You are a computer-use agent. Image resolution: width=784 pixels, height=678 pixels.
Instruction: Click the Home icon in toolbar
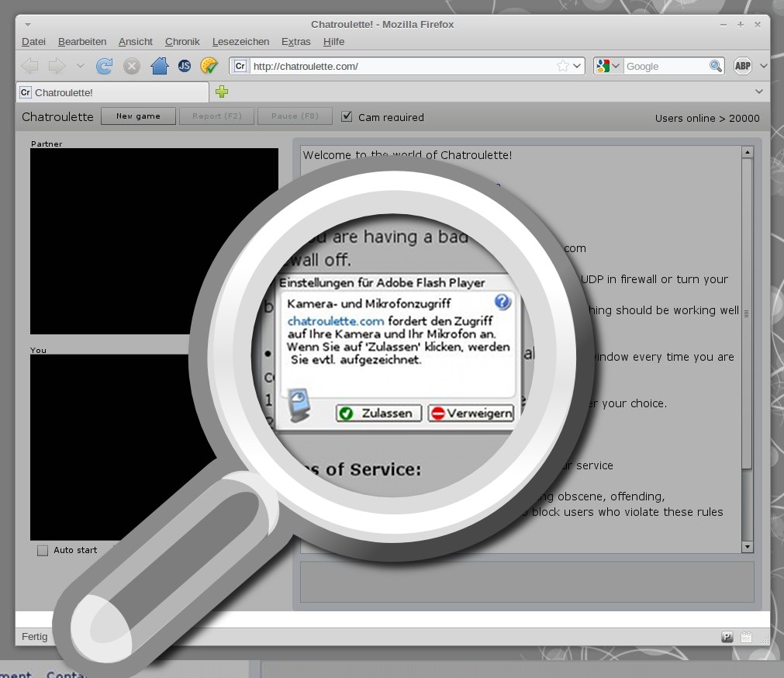159,66
